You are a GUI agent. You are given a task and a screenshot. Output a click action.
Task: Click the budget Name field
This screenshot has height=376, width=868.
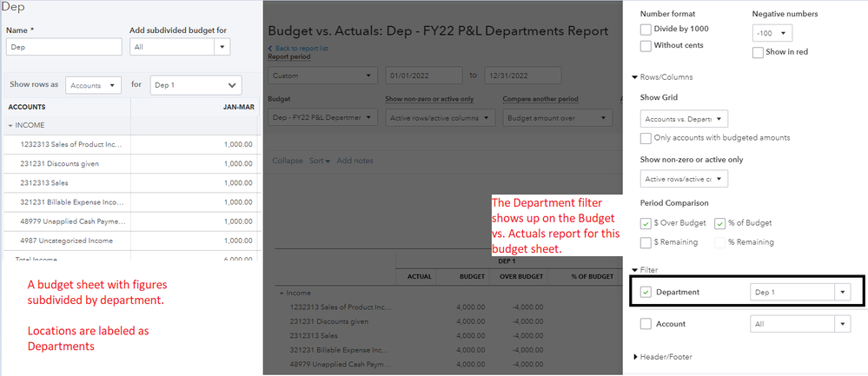(x=63, y=47)
